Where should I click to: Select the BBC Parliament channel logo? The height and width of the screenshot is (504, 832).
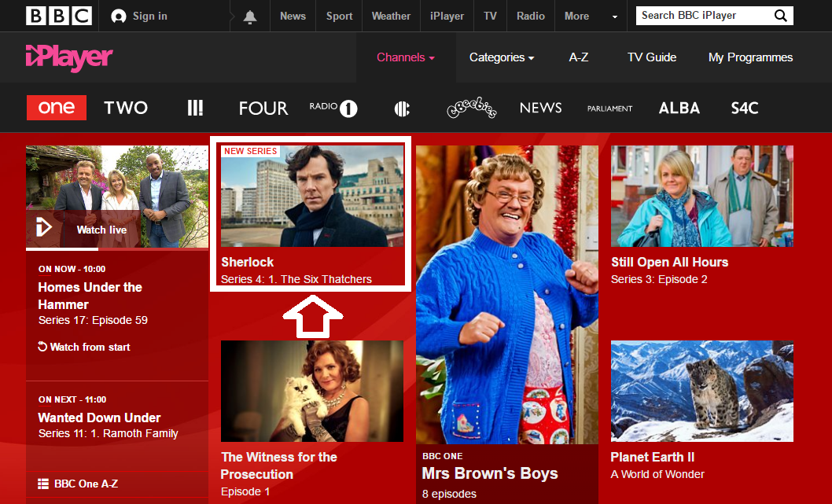click(x=609, y=109)
